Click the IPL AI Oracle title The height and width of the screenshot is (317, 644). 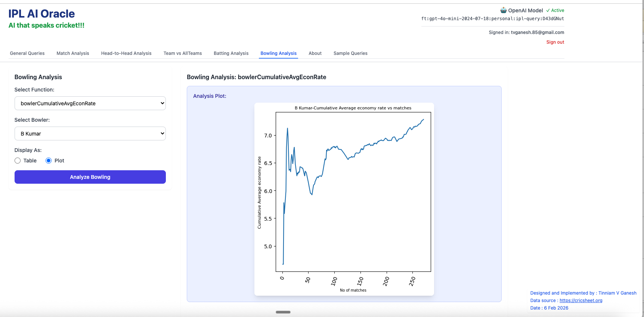(41, 14)
